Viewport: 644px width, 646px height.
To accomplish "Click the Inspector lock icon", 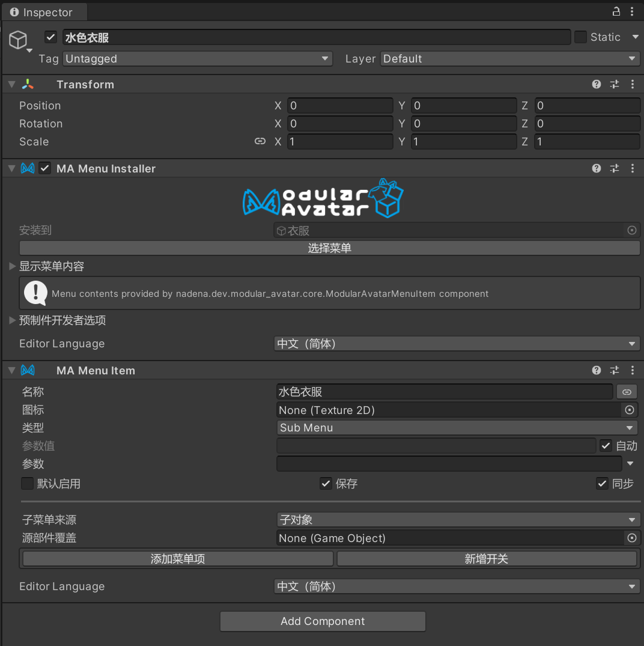I will click(x=616, y=12).
